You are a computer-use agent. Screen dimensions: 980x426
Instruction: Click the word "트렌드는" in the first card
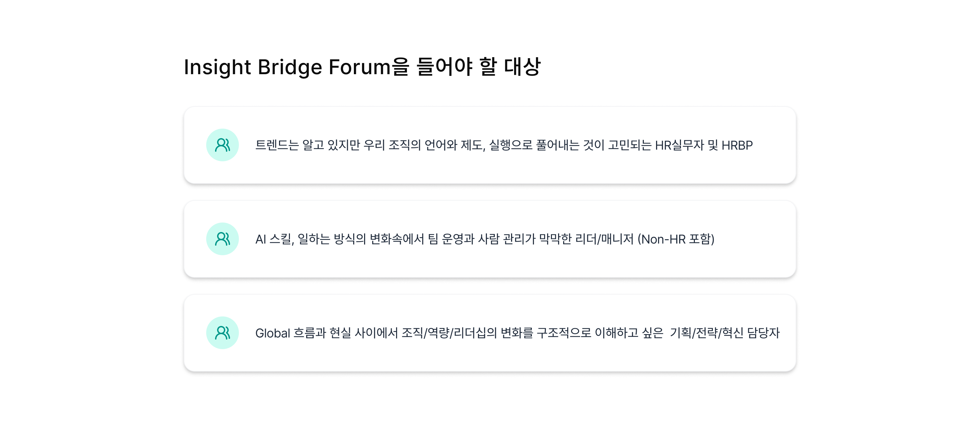[277, 145]
